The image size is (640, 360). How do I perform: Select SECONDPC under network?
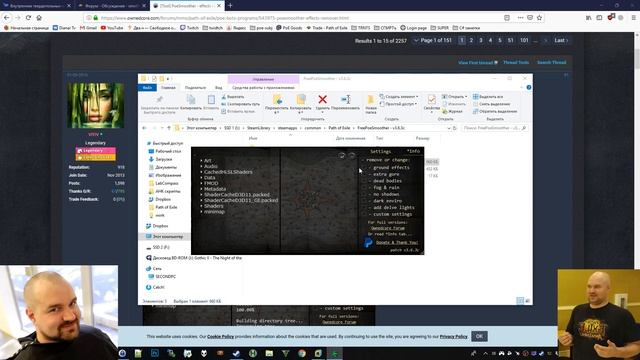pyautogui.click(x=162, y=276)
